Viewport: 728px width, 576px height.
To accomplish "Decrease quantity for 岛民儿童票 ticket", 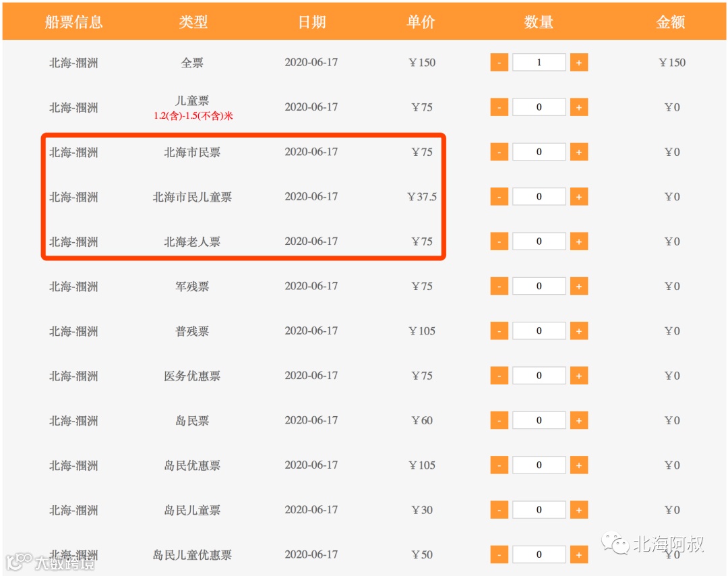I will coord(499,510).
